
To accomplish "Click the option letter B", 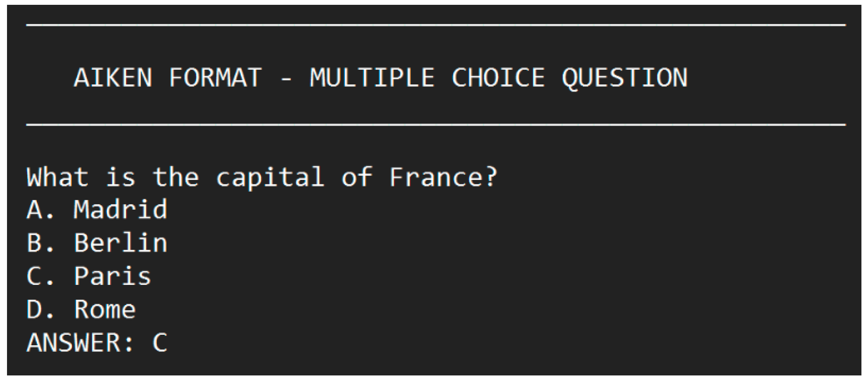I will point(35,243).
